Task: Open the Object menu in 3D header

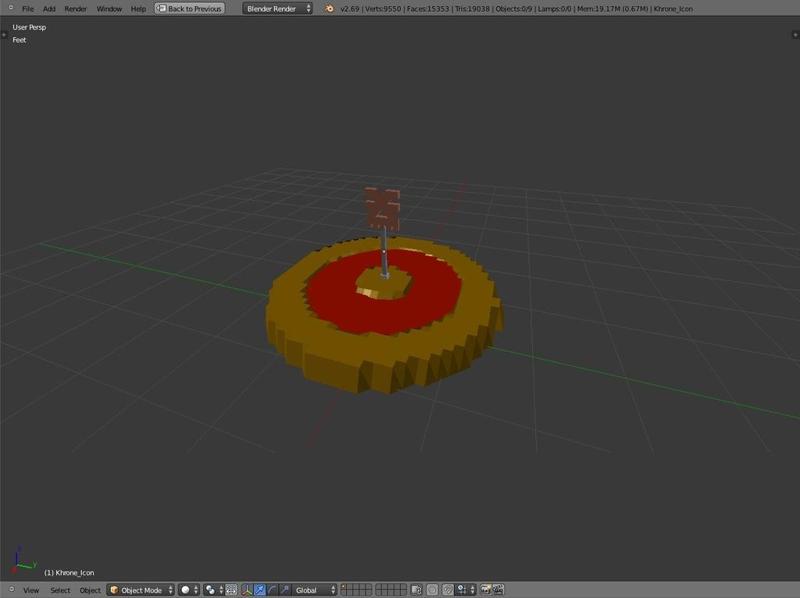Action: 90,590
